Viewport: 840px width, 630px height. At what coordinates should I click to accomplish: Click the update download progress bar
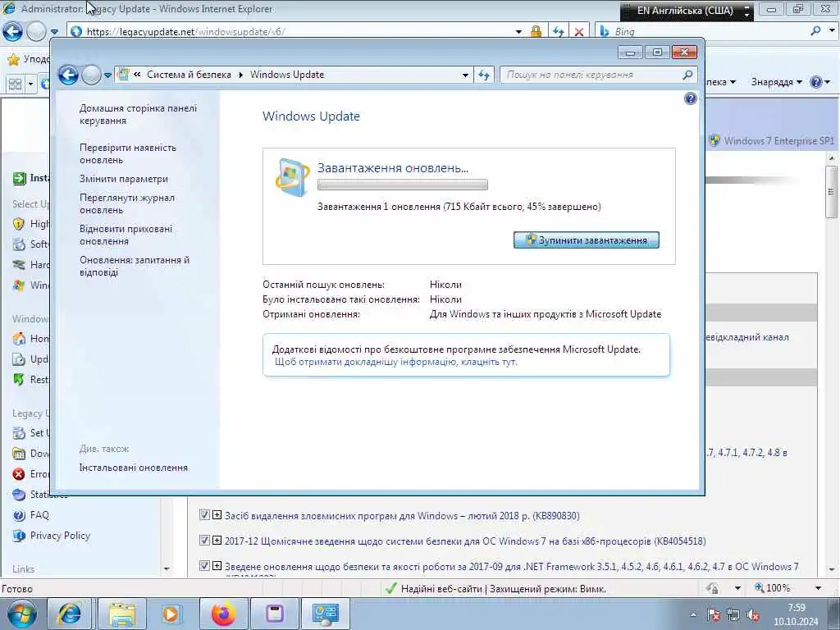[402, 185]
